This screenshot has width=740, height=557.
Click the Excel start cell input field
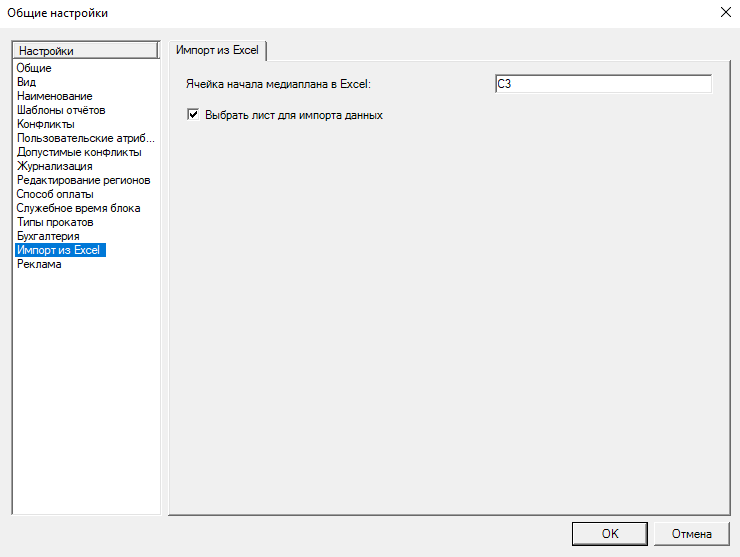[x=602, y=84]
